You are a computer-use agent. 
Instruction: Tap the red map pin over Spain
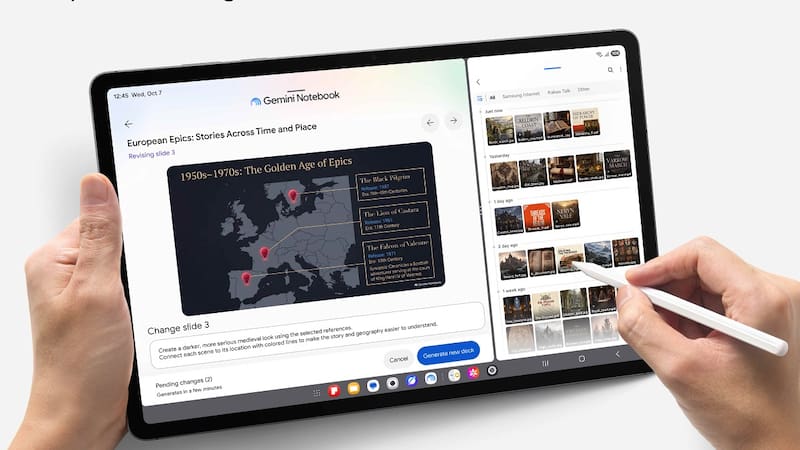pos(246,278)
